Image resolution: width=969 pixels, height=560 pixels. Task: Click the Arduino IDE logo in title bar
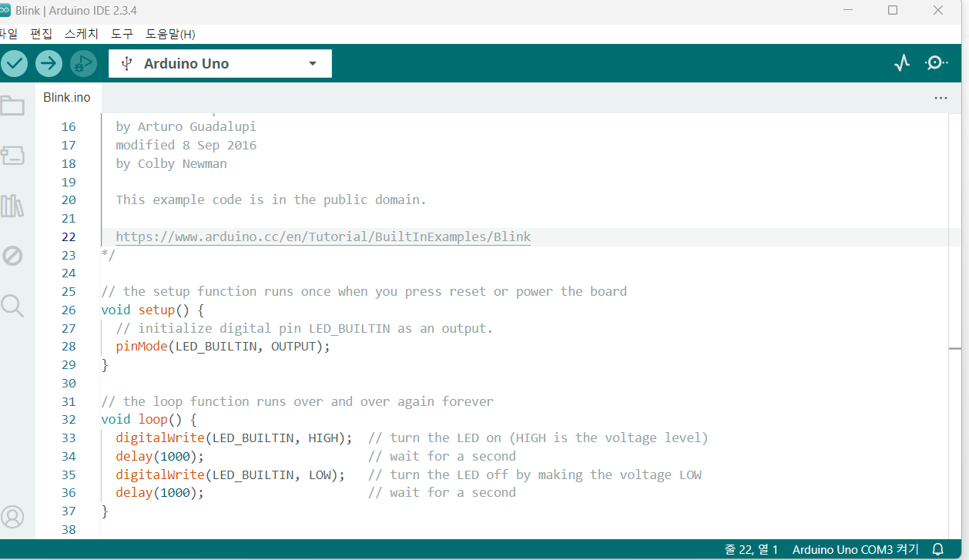(5, 11)
